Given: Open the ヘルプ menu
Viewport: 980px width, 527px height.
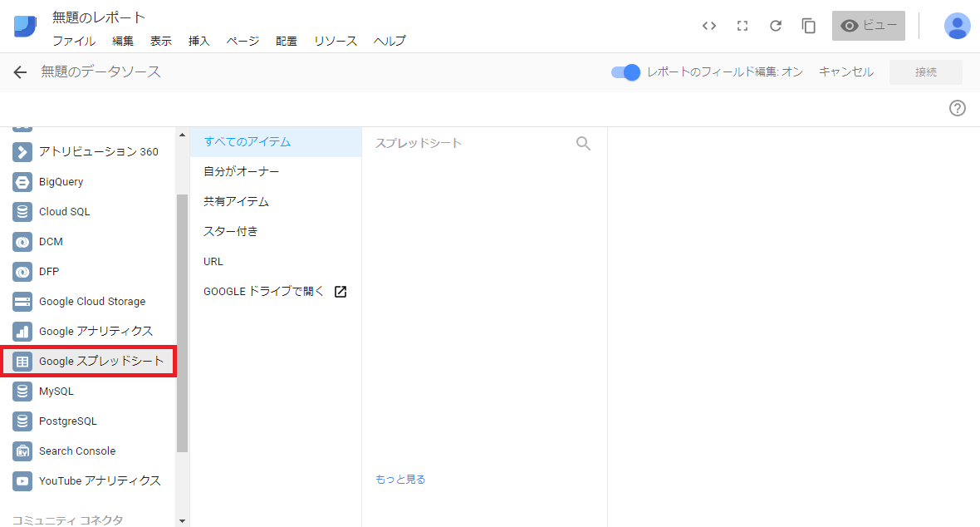Looking at the screenshot, I should 390,41.
